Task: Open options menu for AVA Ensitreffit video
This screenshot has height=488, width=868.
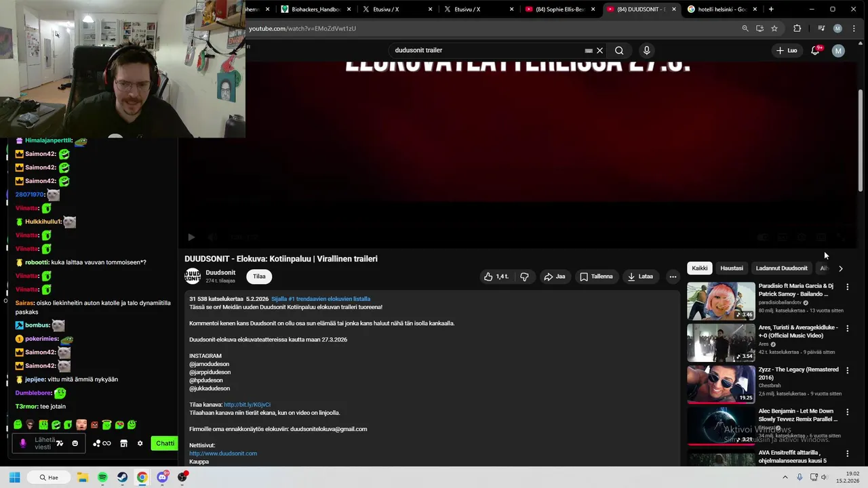Action: pyautogui.click(x=847, y=453)
